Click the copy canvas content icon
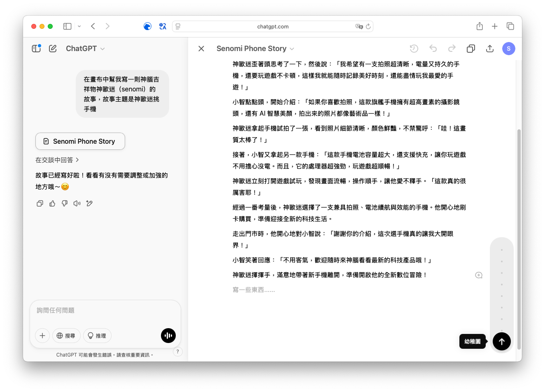The height and width of the screenshot is (392, 545). point(471,49)
